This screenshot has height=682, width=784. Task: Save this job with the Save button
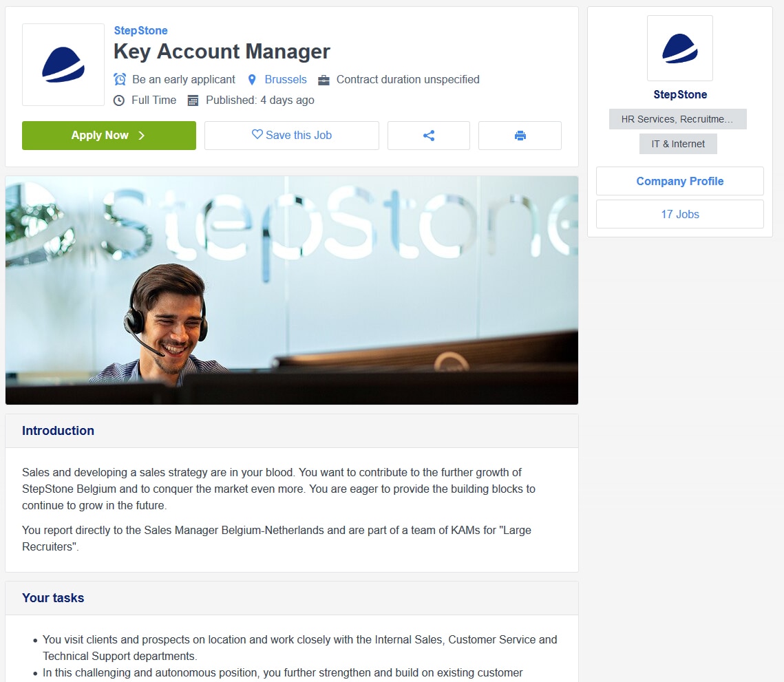click(x=291, y=136)
